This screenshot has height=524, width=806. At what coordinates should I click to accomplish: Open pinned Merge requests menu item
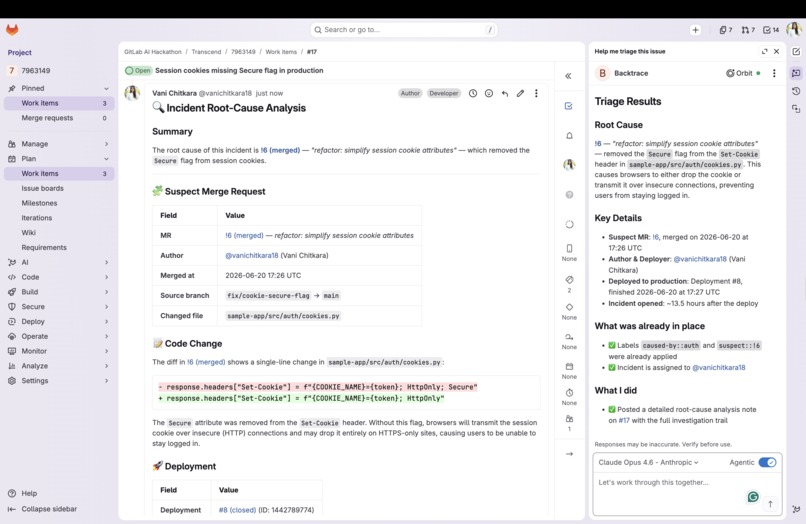point(59,118)
